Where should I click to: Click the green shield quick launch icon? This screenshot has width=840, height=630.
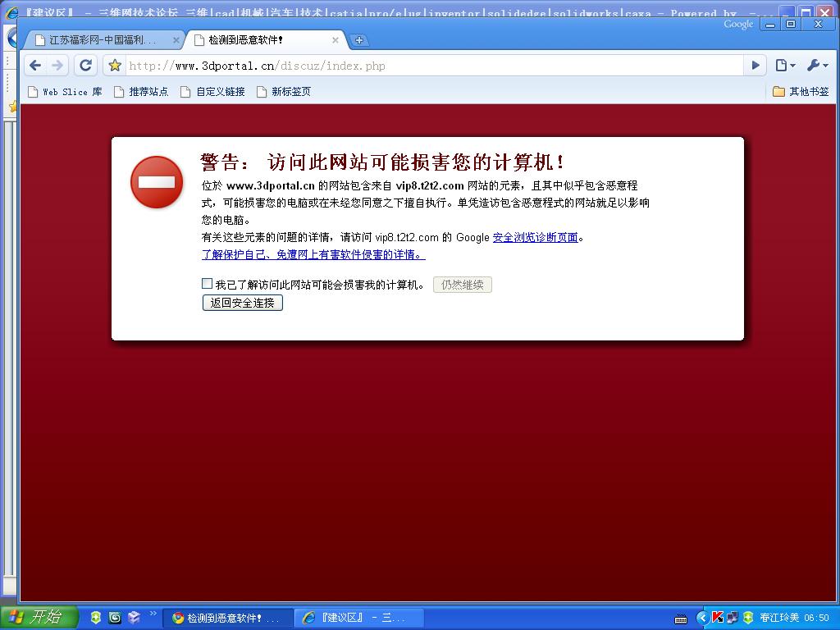click(x=96, y=618)
